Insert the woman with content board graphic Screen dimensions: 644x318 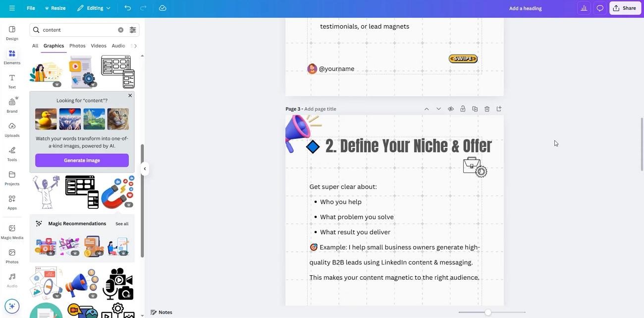pyautogui.click(x=46, y=72)
